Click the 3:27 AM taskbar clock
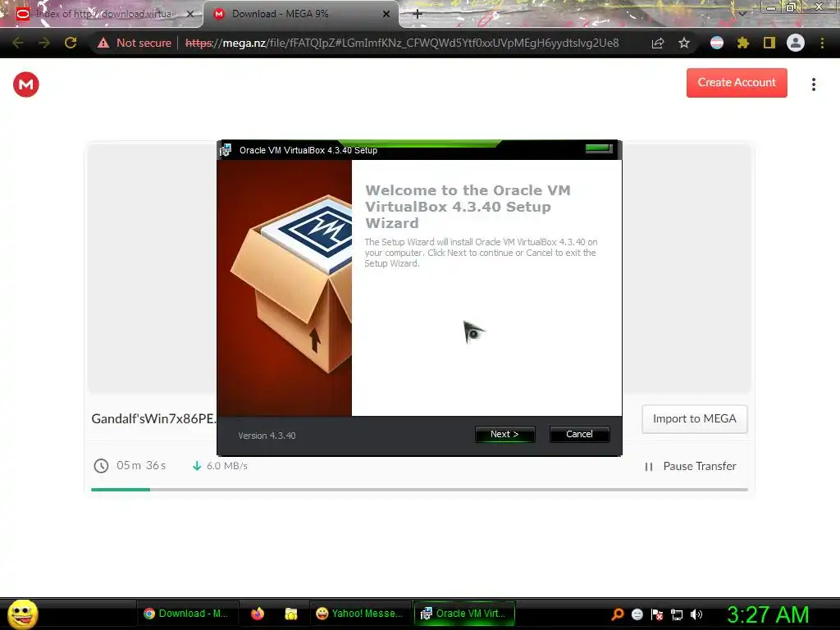Screen dimensions: 840x630 coord(768,614)
